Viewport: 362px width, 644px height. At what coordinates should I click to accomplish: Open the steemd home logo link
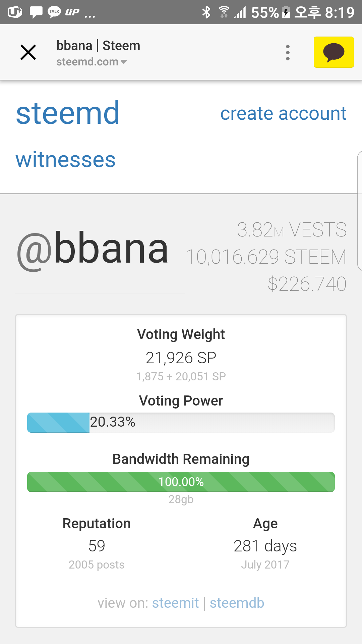68,113
